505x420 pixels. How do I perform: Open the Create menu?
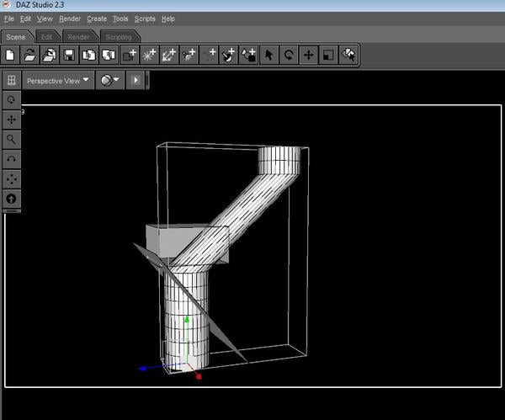(97, 19)
